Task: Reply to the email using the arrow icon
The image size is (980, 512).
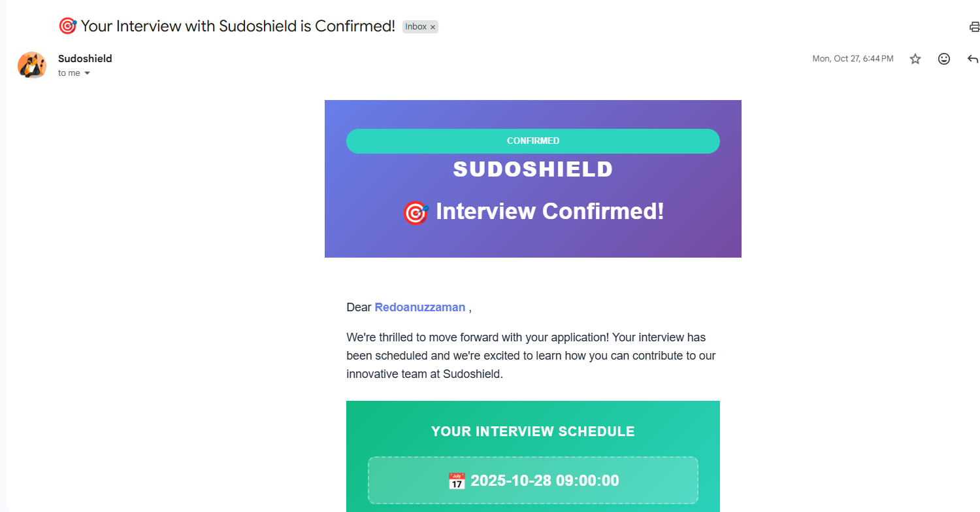Action: pyautogui.click(x=972, y=59)
